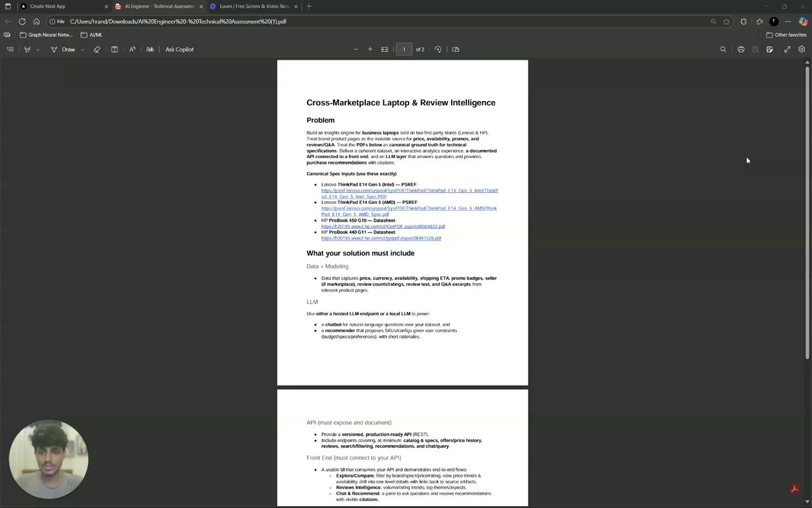Click the Data + Modeling subheading

pyautogui.click(x=327, y=267)
